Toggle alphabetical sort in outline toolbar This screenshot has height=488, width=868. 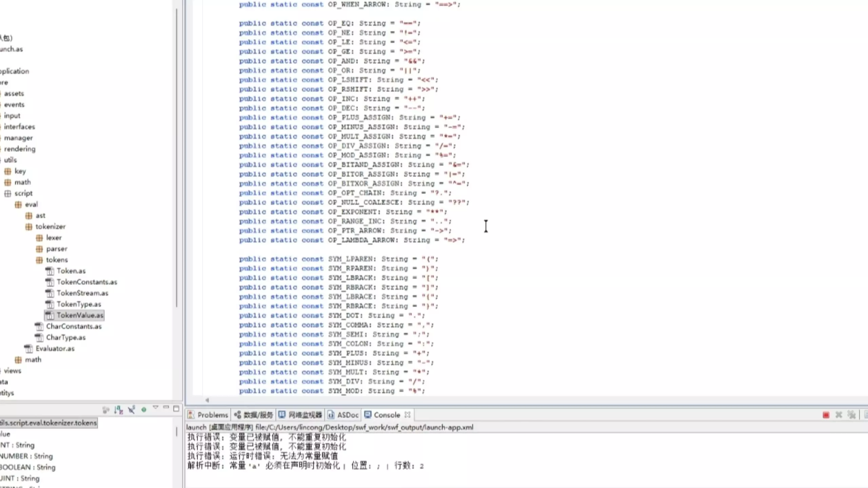pyautogui.click(x=118, y=410)
